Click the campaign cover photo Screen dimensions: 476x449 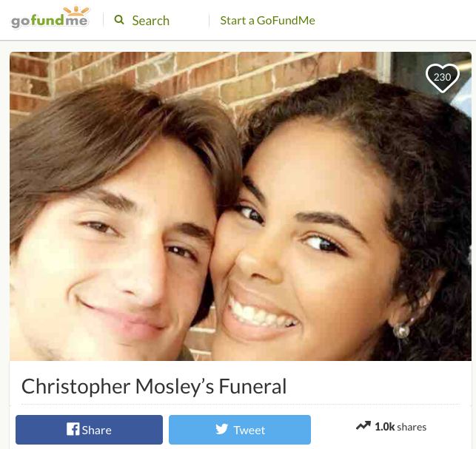pyautogui.click(x=241, y=206)
